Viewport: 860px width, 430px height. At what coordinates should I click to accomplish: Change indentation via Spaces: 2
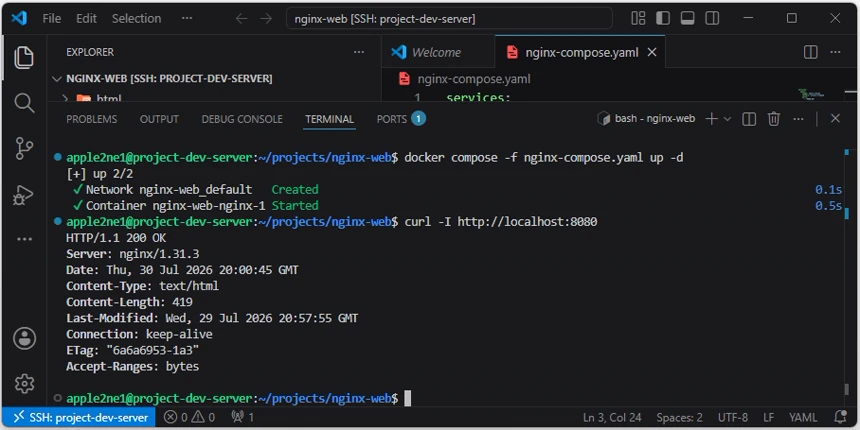click(x=680, y=417)
